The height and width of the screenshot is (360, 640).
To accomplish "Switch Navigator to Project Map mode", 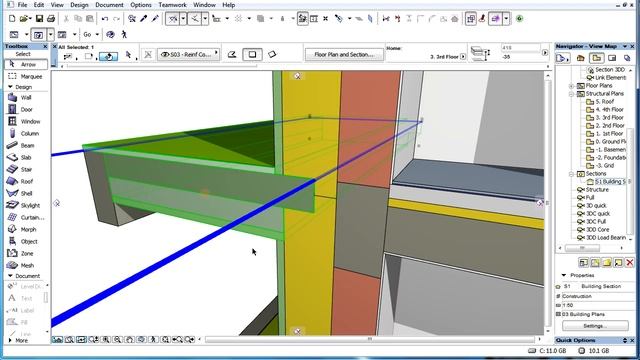I will pyautogui.click(x=580, y=58).
